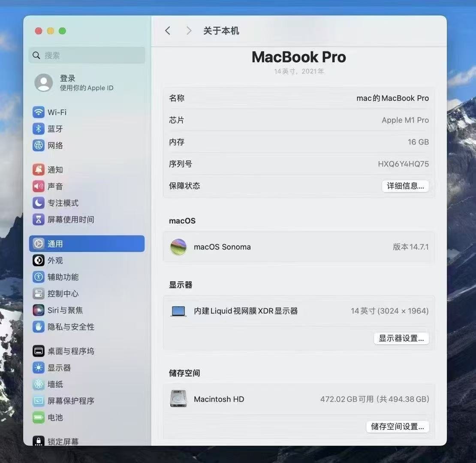Click the 保障状态 label
The width and height of the screenshot is (476, 463).
(184, 186)
